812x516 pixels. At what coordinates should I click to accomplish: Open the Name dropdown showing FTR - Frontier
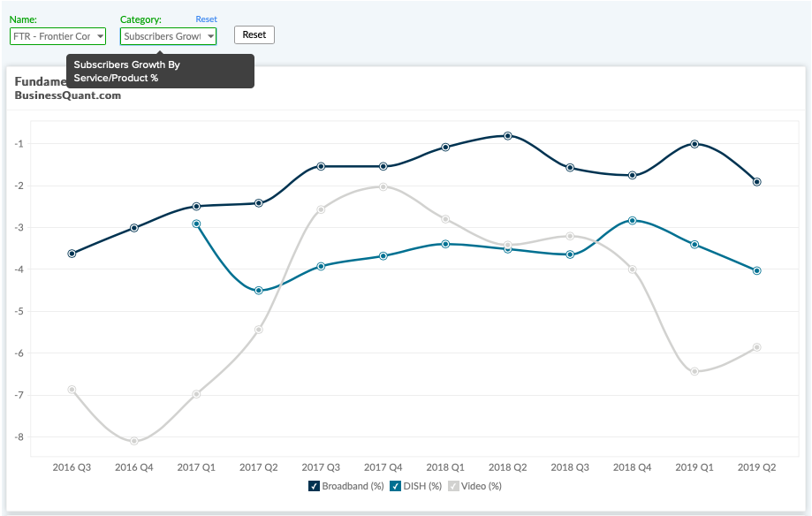coord(58,36)
